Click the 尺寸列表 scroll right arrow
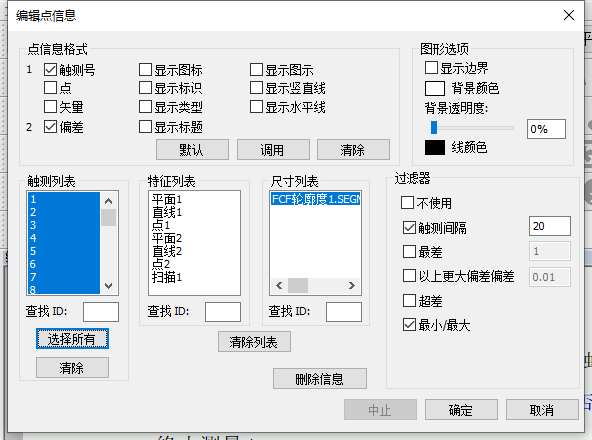Viewport: 592px width, 440px height. tap(352, 286)
